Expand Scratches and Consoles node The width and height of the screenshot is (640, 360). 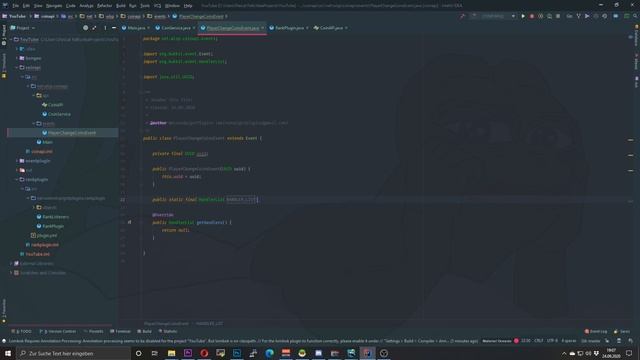(x=11, y=273)
